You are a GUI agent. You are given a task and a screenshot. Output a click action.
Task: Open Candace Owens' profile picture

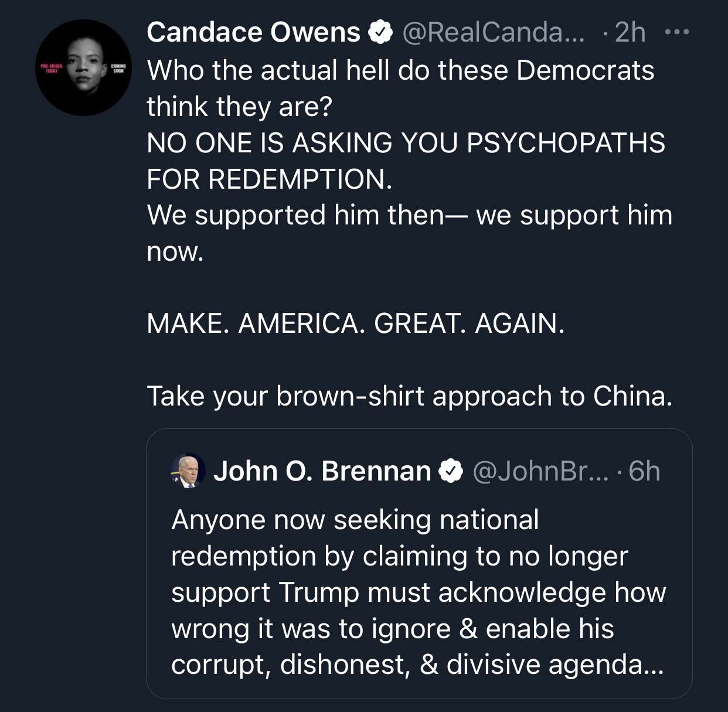click(83, 67)
